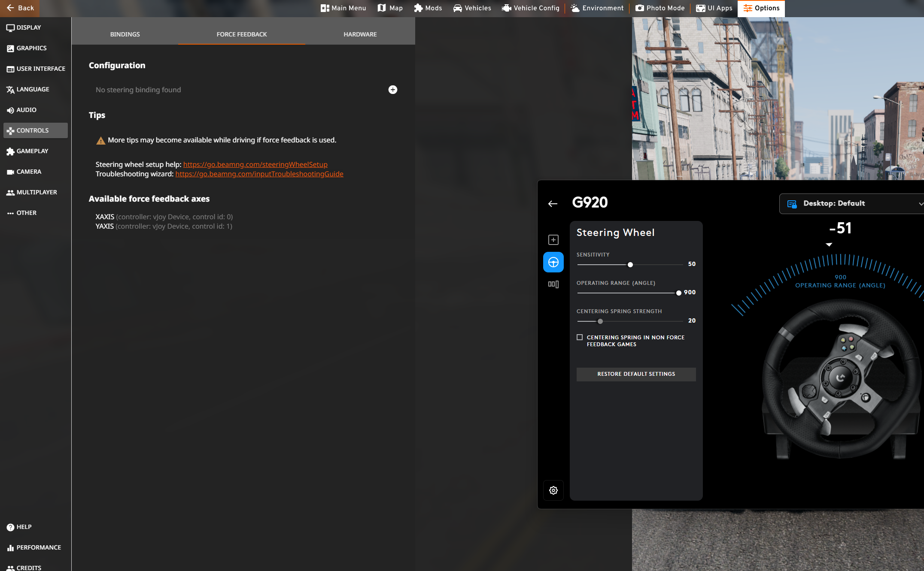
Task: Open the Graphics options section
Action: (31, 48)
